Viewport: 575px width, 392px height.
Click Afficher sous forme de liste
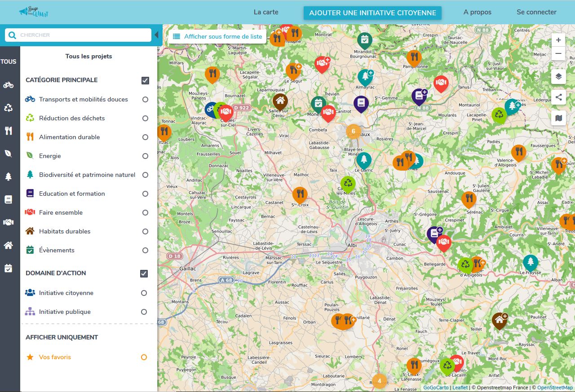pyautogui.click(x=217, y=36)
